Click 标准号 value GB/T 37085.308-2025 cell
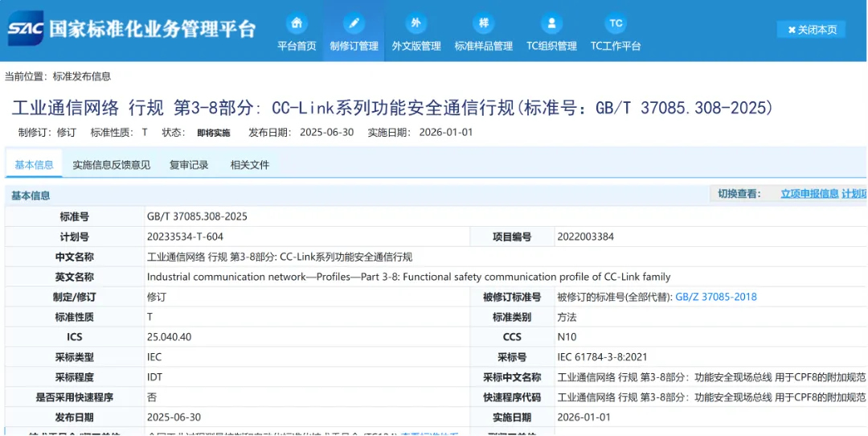Image resolution: width=868 pixels, height=436 pixels. [x=506, y=216]
